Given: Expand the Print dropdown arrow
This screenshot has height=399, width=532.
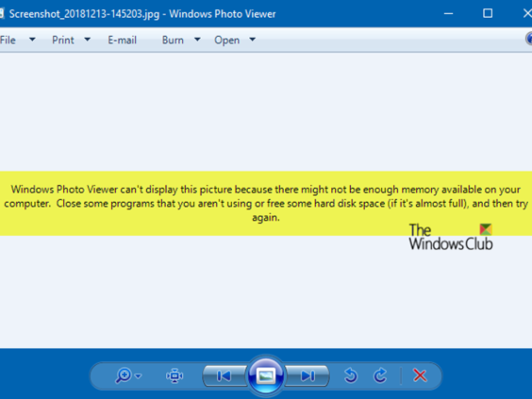Looking at the screenshot, I should 87,39.
